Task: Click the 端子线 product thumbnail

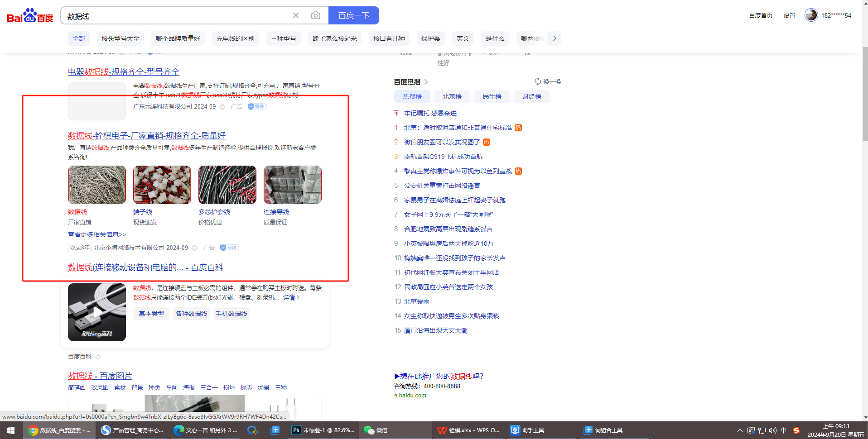Action: [162, 185]
